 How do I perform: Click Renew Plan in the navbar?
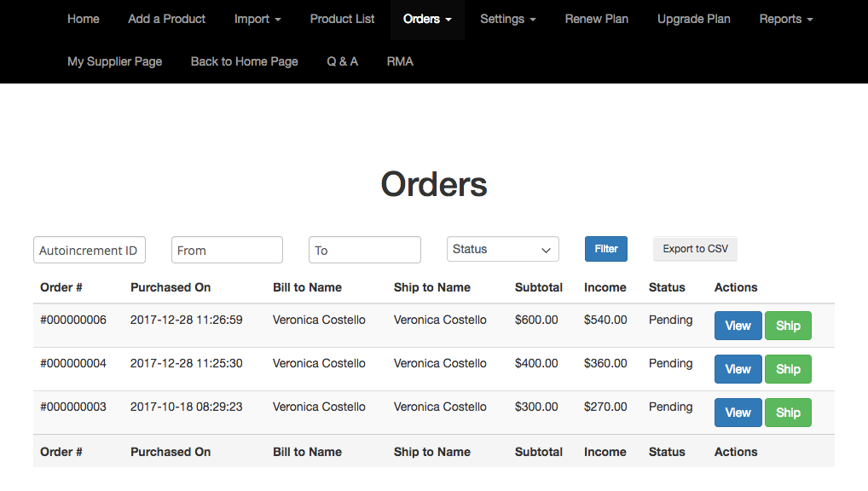tap(596, 19)
